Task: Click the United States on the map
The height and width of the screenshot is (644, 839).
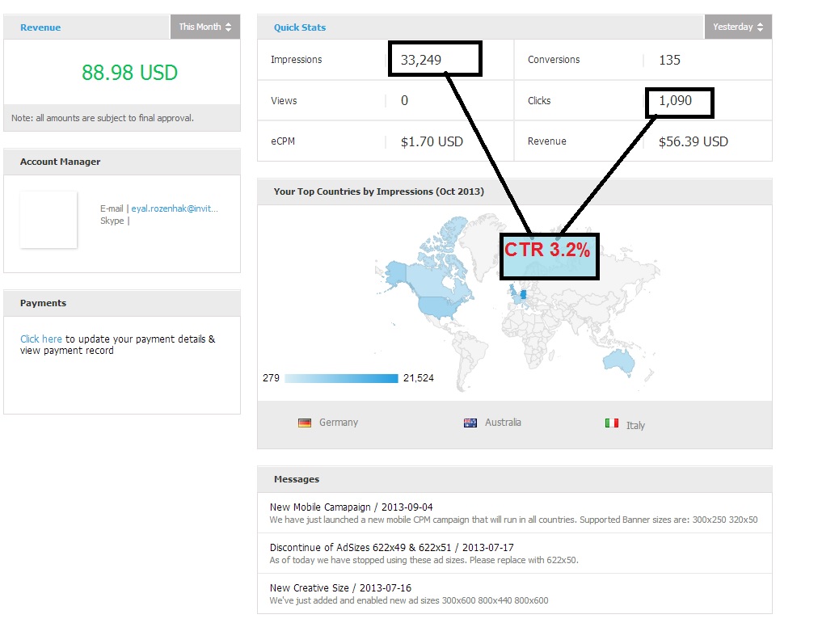Action: (437, 306)
